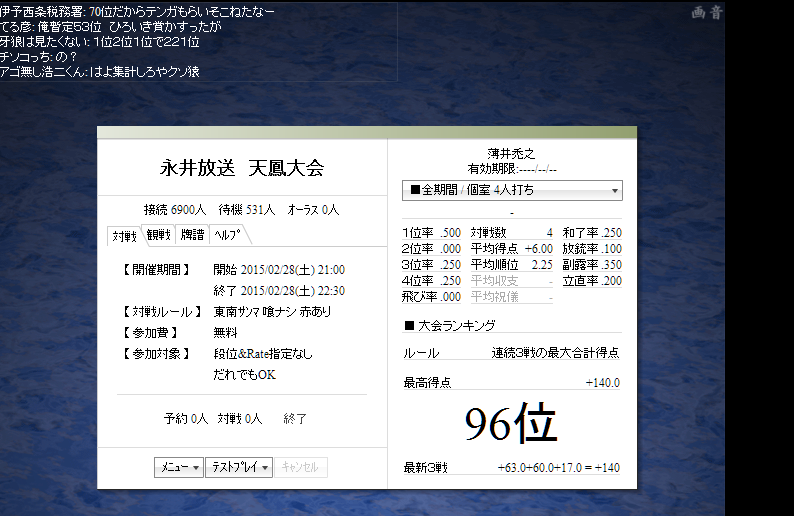Click the 3位率 .250 stat

point(431,265)
